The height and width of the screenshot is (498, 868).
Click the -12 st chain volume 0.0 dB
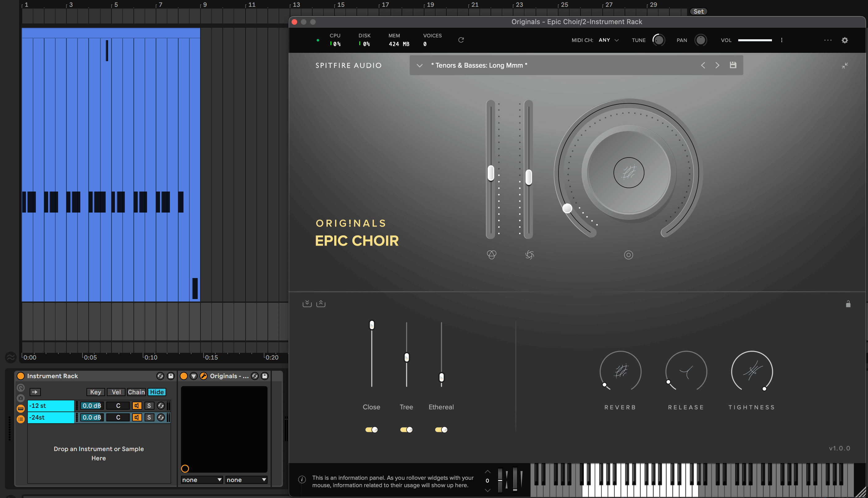[92, 406]
